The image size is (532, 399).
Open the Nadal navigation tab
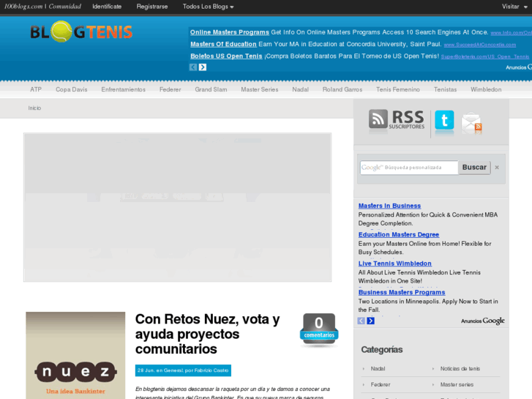301,89
